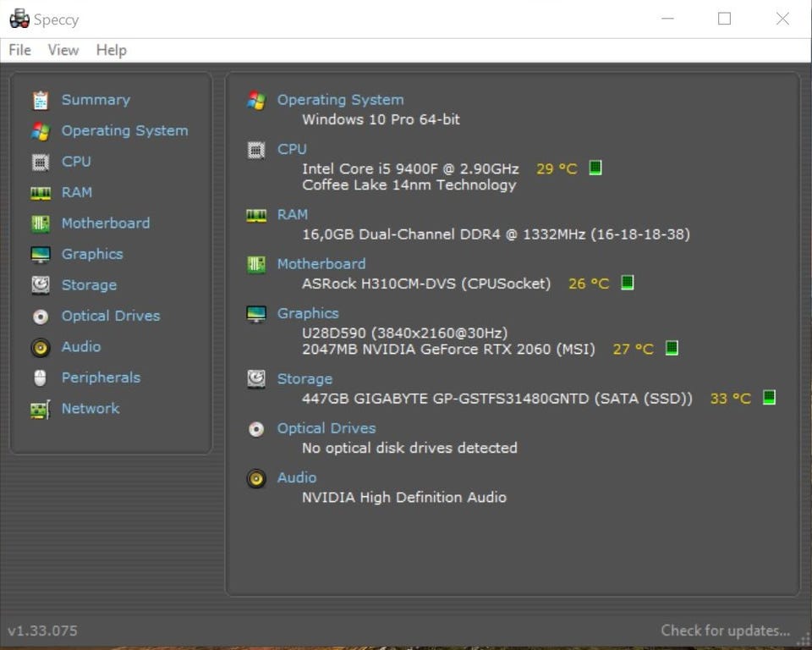The image size is (812, 650).
Task: Click the CPU chip icon in main panel
Action: click(256, 150)
